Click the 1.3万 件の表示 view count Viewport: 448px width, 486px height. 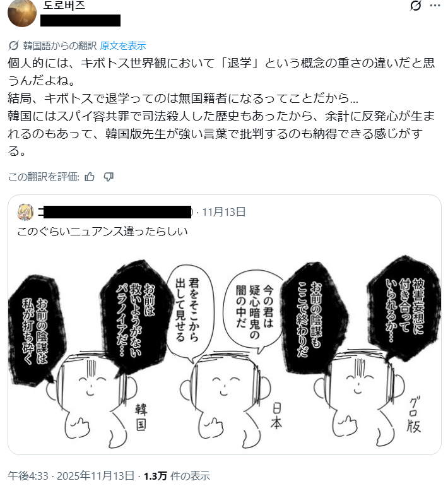pyautogui.click(x=177, y=476)
